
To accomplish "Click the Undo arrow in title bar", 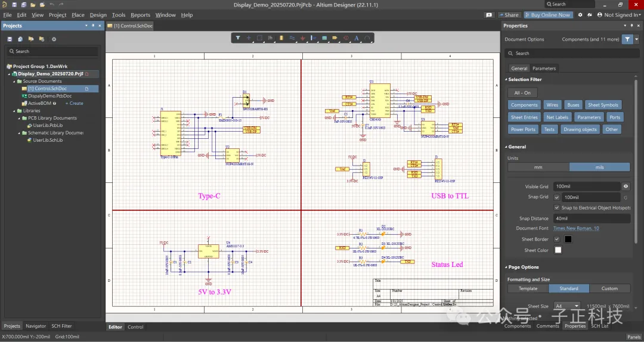I will coord(52,5).
